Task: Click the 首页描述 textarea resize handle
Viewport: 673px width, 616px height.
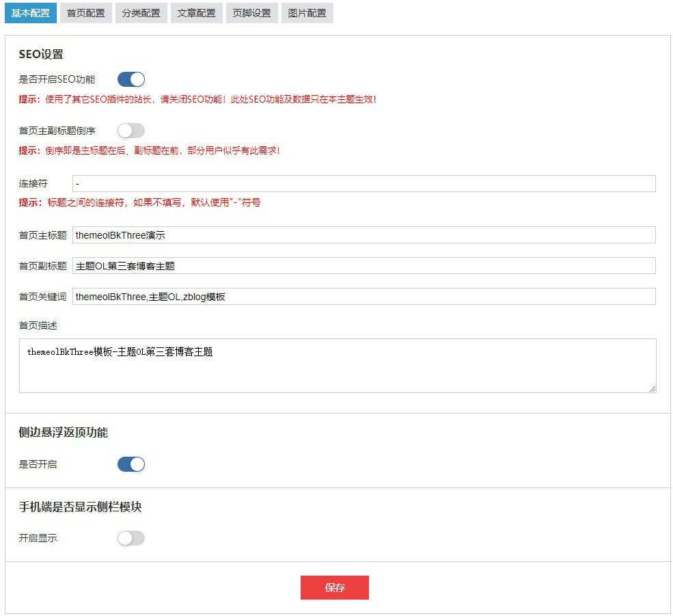Action: 652,388
